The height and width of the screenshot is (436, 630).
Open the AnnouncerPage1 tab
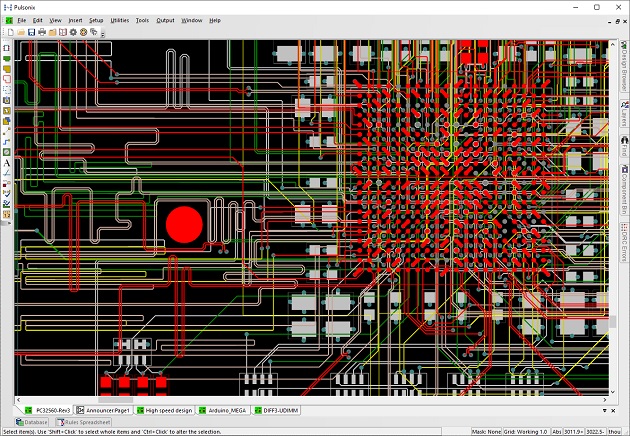point(105,410)
